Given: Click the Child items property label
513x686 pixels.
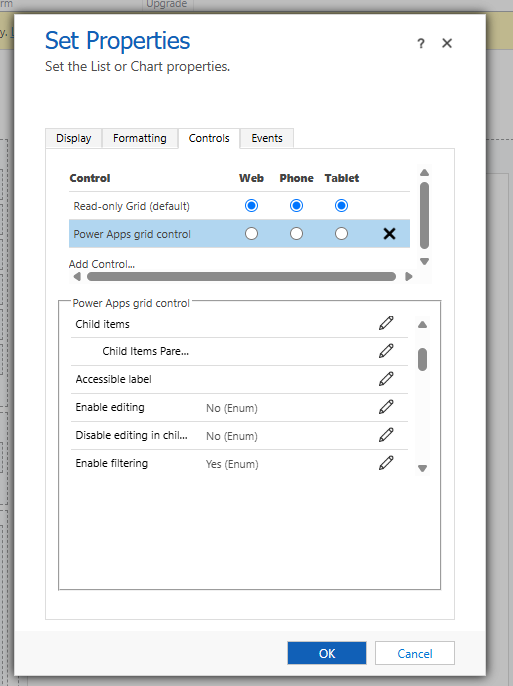Looking at the screenshot, I should click(102, 324).
